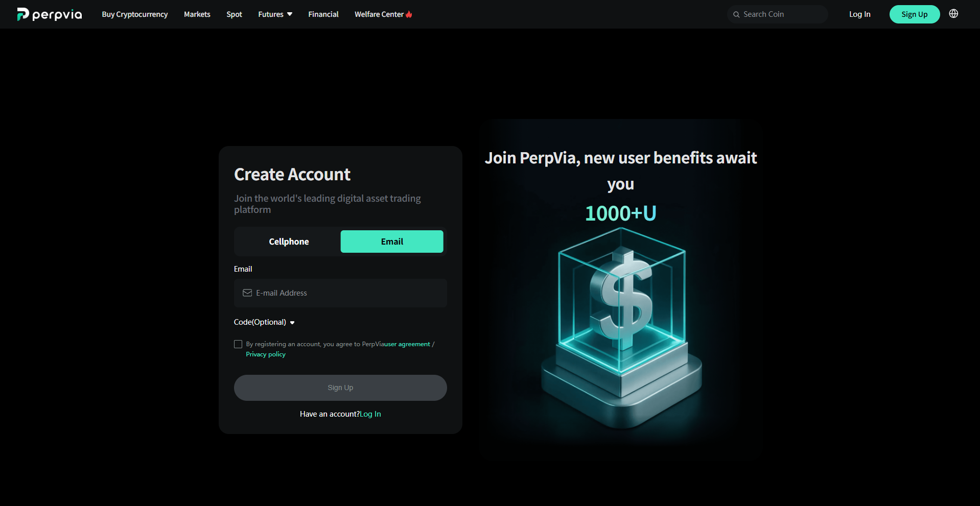Expand the Futures dropdown arrow
Viewport: 980px width, 506px height.
[x=290, y=14]
